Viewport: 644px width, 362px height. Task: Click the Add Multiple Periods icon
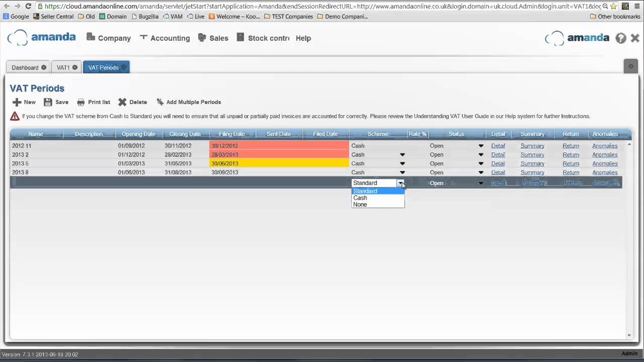tap(160, 102)
